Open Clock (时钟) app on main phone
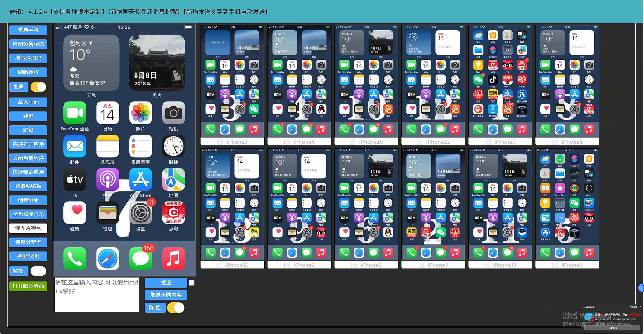The image size is (644, 334). 174,146
